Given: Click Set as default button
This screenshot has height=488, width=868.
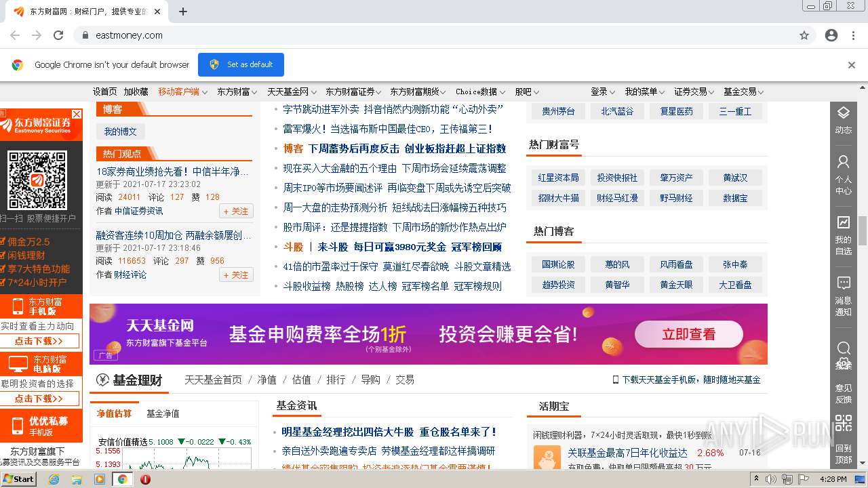Looking at the screenshot, I should click(241, 64).
